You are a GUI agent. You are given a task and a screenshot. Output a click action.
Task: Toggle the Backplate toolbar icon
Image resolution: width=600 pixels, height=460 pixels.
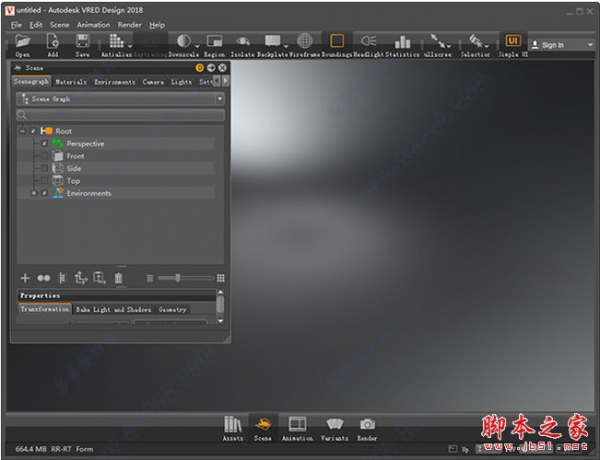pyautogui.click(x=272, y=41)
